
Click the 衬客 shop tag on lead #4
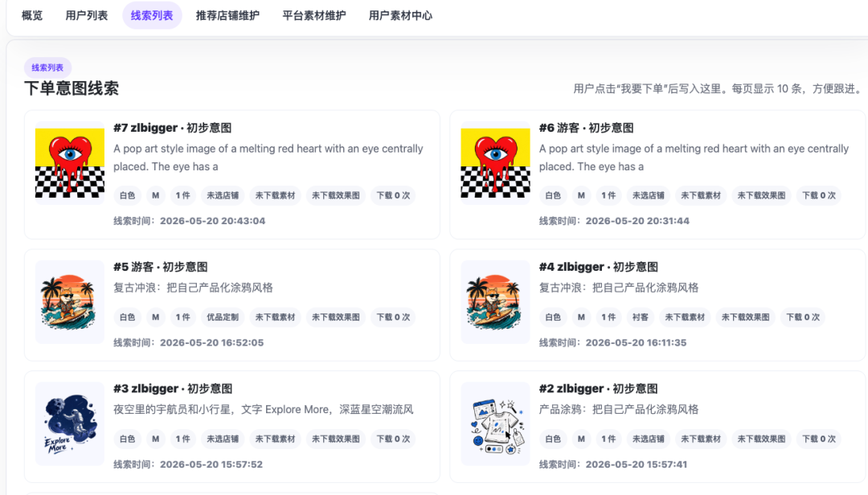point(641,317)
